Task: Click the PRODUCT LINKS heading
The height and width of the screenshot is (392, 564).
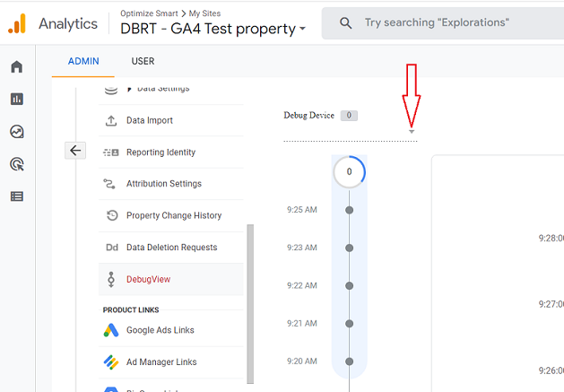Action: click(x=131, y=310)
